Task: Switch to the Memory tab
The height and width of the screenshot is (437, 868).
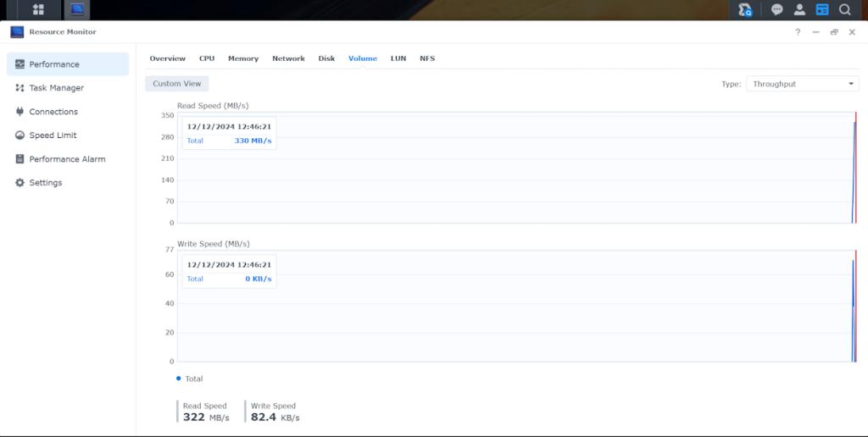Action: (243, 58)
